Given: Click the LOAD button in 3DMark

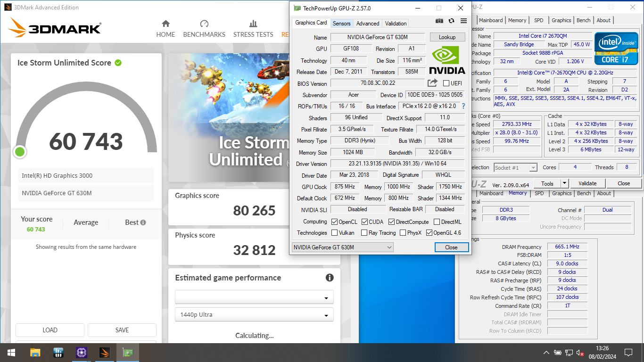Looking at the screenshot, I should click(50, 330).
